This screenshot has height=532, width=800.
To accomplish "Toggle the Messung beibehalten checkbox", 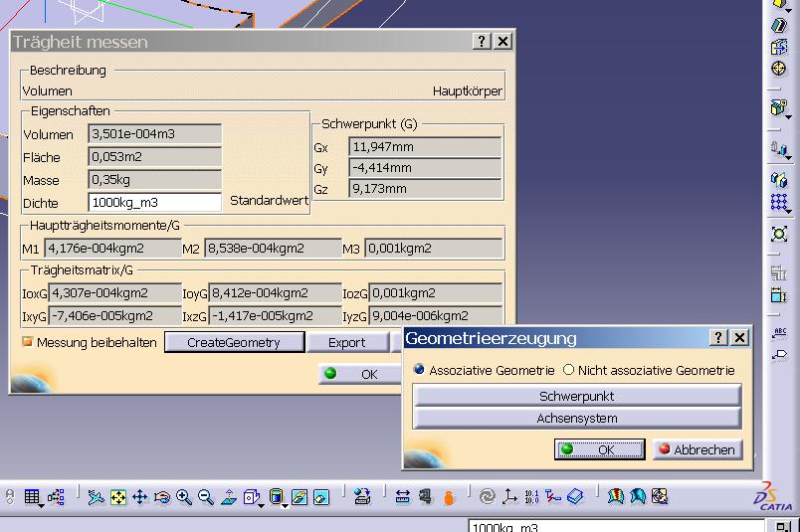I will [x=27, y=342].
